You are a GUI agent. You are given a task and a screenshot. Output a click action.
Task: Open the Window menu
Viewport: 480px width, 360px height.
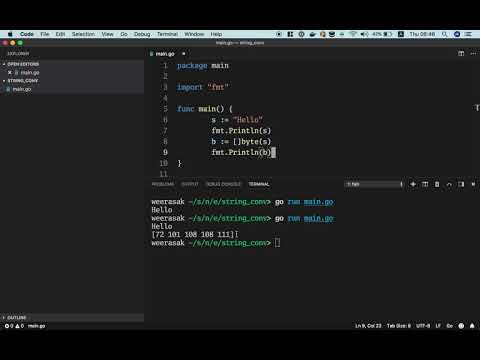click(194, 34)
